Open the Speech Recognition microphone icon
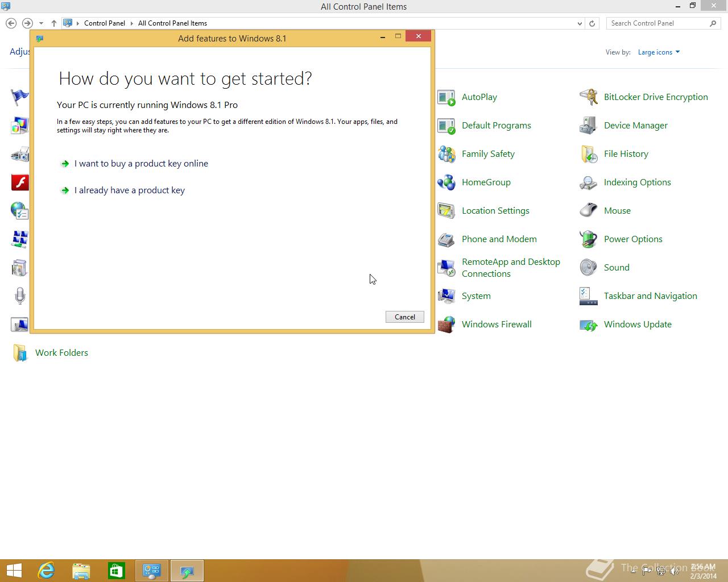Viewport: 728px width, 582px height. point(19,296)
